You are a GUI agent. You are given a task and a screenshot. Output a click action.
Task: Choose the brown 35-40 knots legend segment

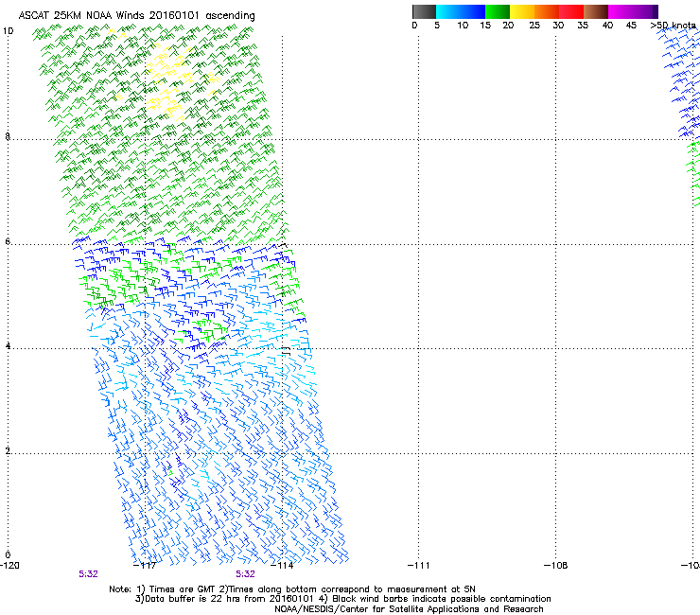[x=596, y=11]
